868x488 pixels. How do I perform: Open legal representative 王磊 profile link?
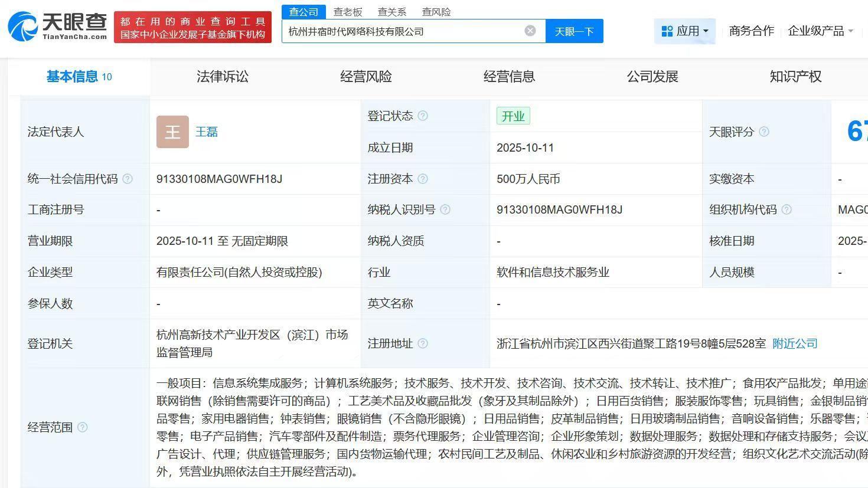(207, 132)
